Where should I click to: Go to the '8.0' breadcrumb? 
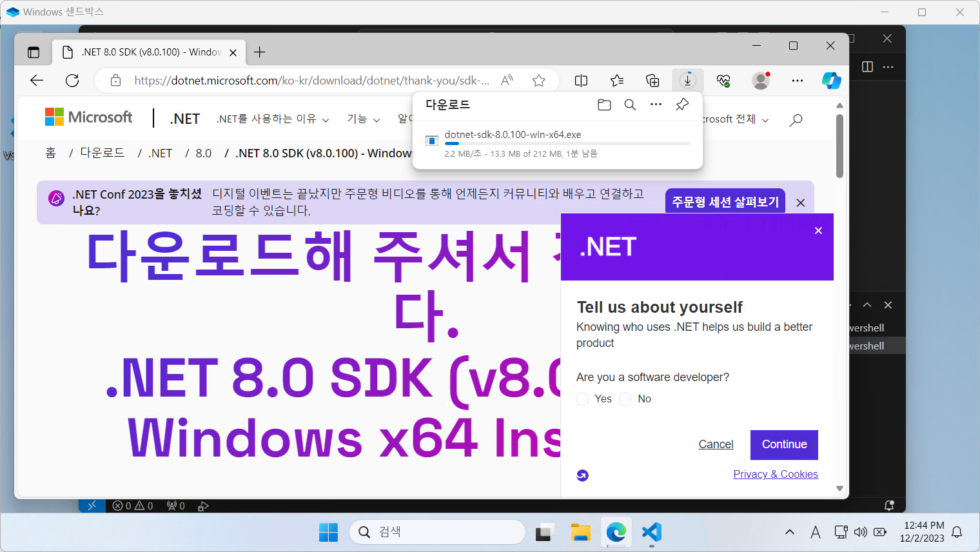point(204,153)
